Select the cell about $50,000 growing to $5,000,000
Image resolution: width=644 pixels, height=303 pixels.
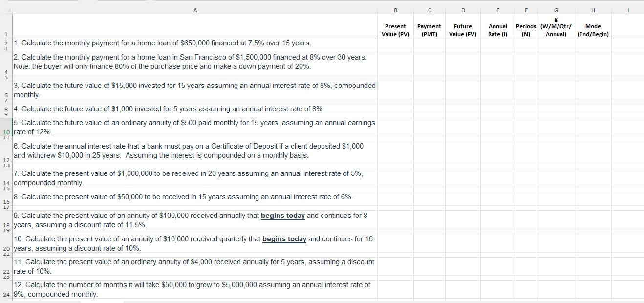coord(195,289)
